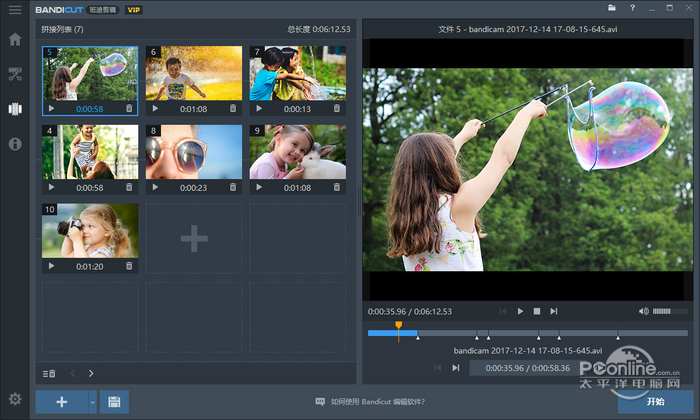Save project with floppy disk button

click(114, 402)
